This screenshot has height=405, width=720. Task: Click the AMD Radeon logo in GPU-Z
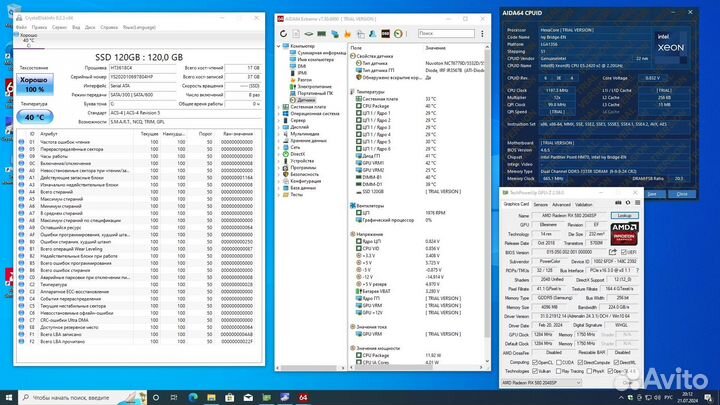tap(624, 234)
